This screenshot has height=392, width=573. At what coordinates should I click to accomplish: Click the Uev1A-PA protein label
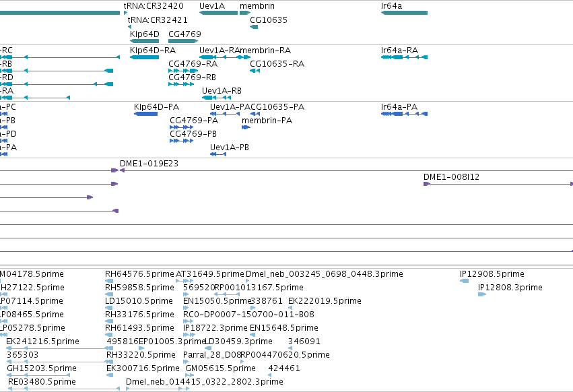pos(230,107)
